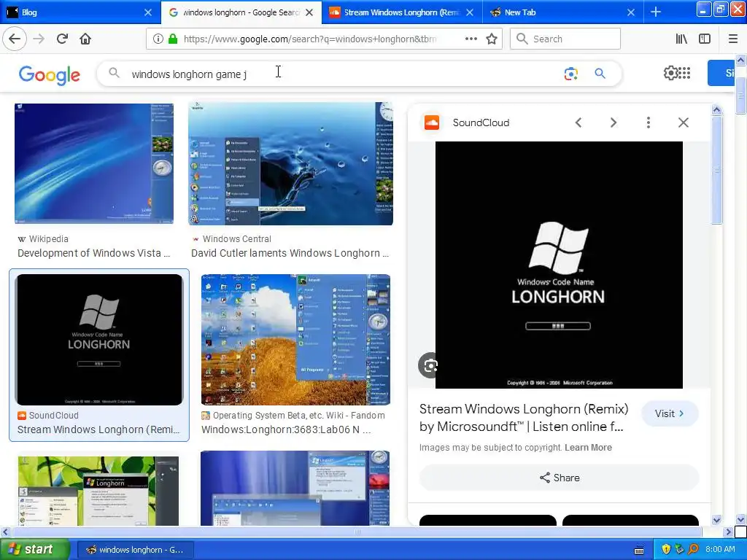Close the Blog tab
This screenshot has height=560, width=747.
tap(148, 12)
